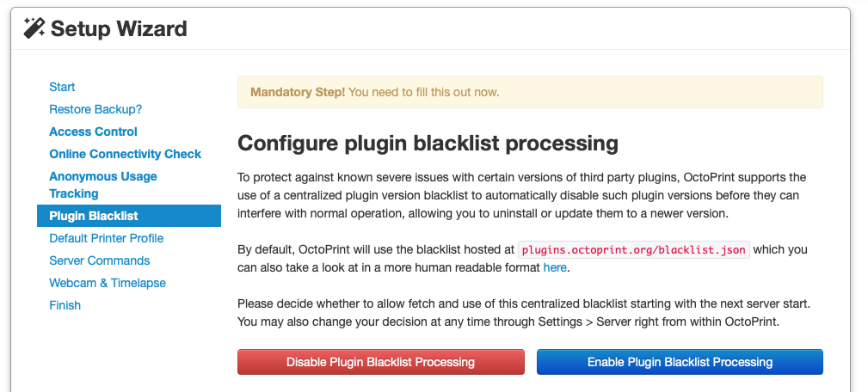Screen dimensions: 868x392
Task: Open the Default Printer Profile step
Action: click(106, 238)
